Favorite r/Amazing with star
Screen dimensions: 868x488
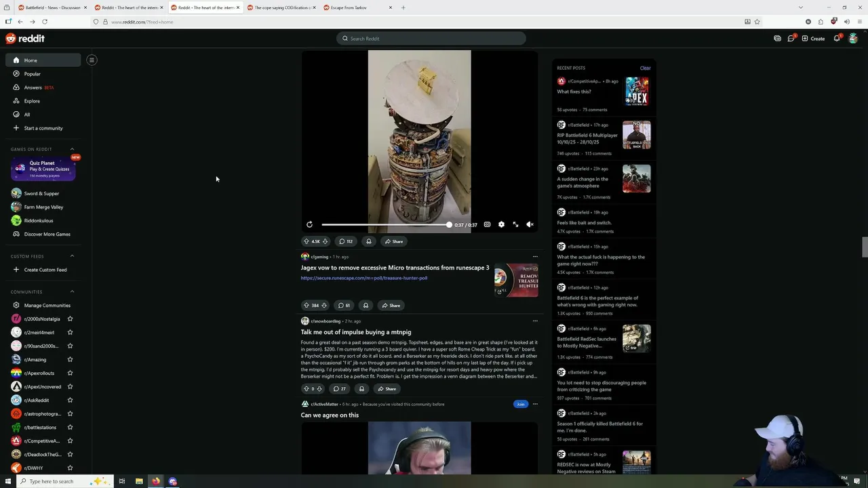[70, 359]
